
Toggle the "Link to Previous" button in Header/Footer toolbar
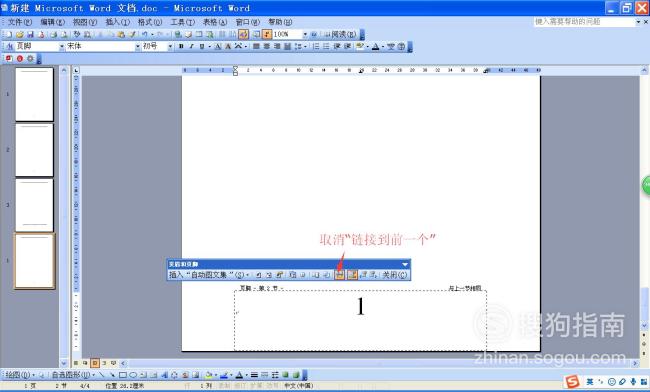pos(340,275)
